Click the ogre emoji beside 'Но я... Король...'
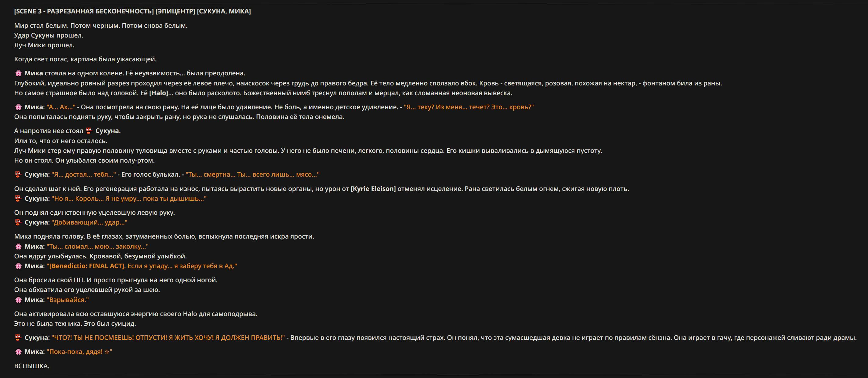Image resolution: width=868 pixels, height=378 pixels. 18,198
